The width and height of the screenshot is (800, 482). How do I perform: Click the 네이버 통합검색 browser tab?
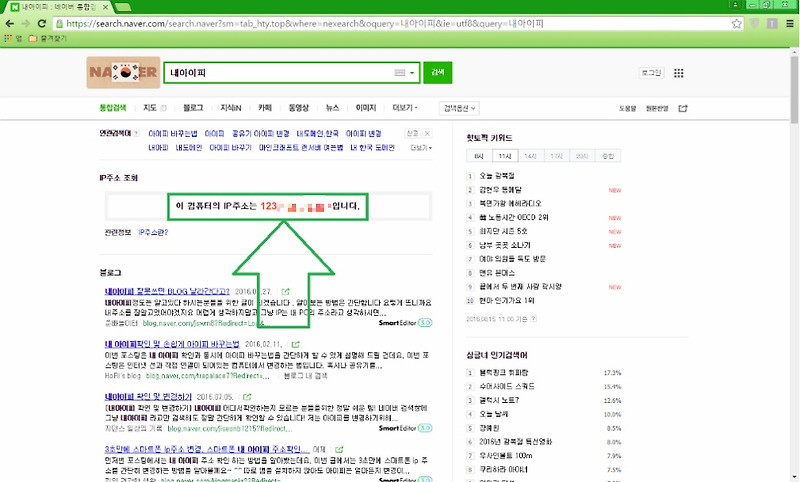[x=60, y=7]
